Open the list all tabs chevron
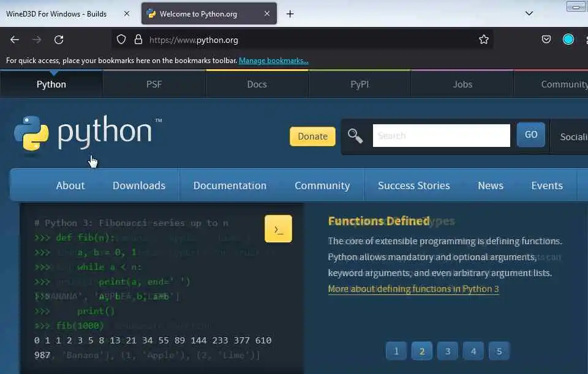 pyautogui.click(x=529, y=13)
